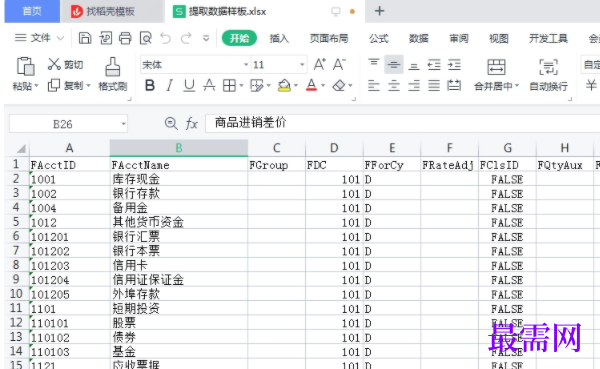Click the Borders grid icon
The width and height of the screenshot is (600, 369).
(229, 85)
